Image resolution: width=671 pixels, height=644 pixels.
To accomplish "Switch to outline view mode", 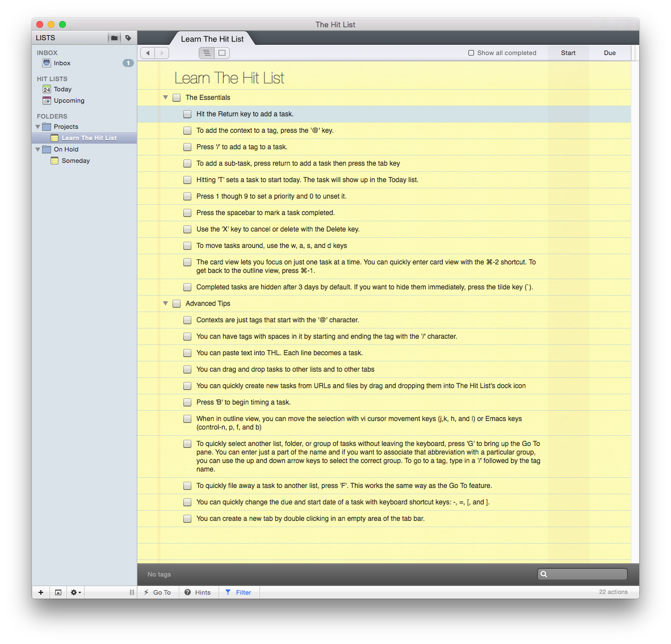I will tap(207, 53).
